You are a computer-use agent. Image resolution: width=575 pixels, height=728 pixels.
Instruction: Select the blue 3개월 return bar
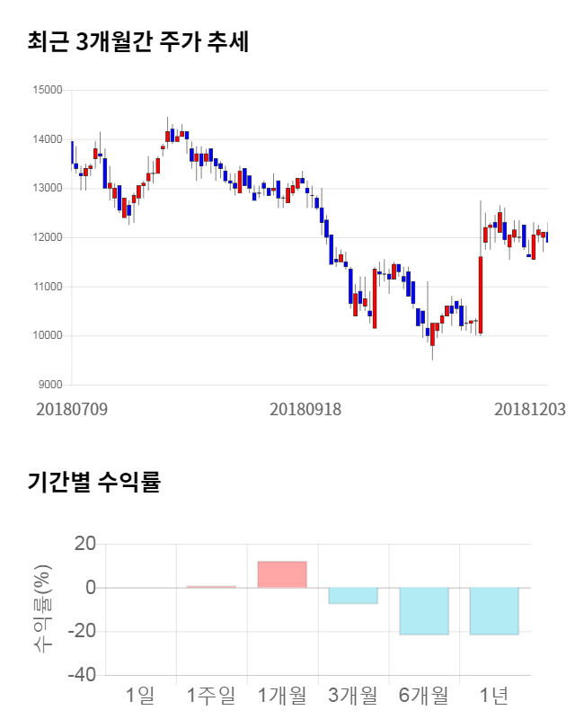pos(353,595)
